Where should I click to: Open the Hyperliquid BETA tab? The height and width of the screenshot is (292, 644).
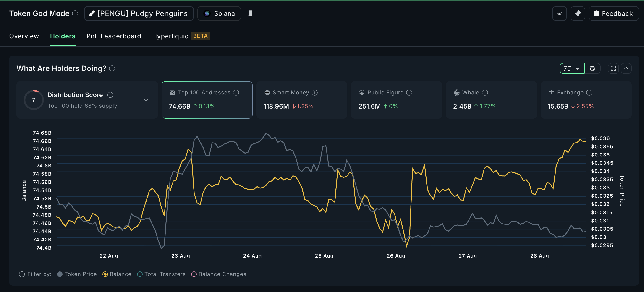click(181, 36)
